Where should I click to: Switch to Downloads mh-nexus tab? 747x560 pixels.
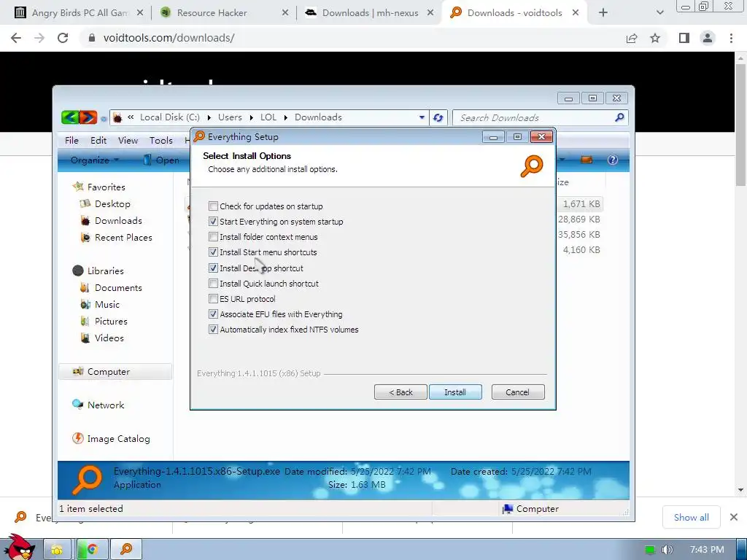[x=369, y=13]
